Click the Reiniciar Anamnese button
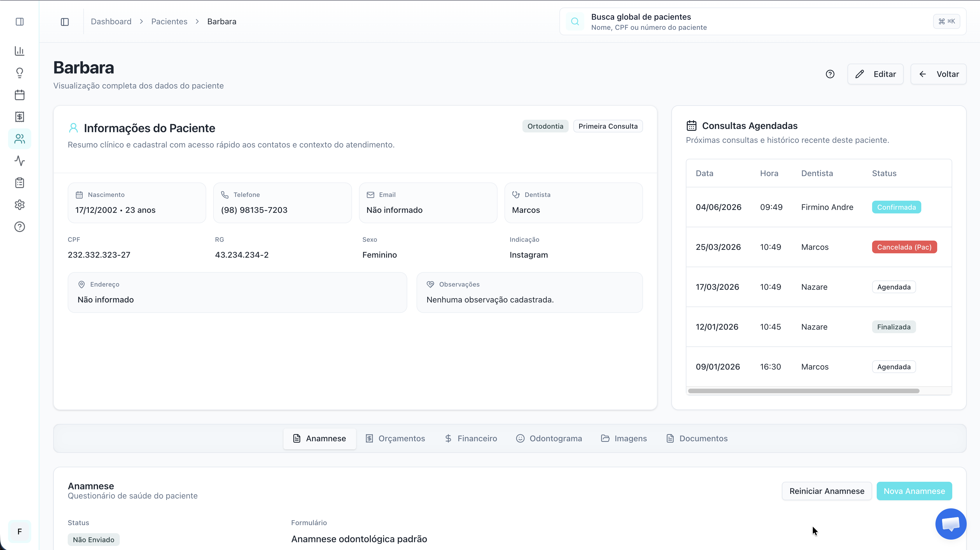The image size is (980, 550). pos(827,491)
